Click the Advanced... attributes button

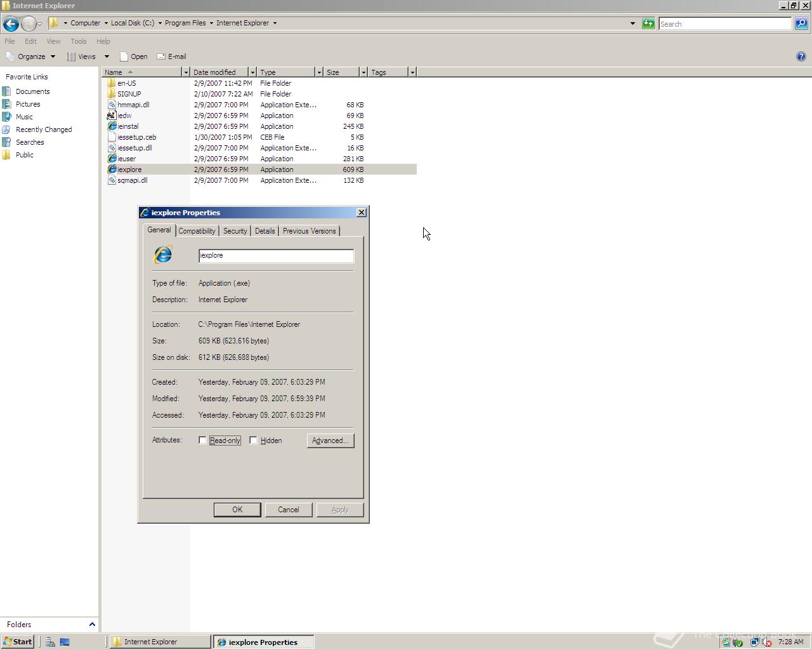330,441
